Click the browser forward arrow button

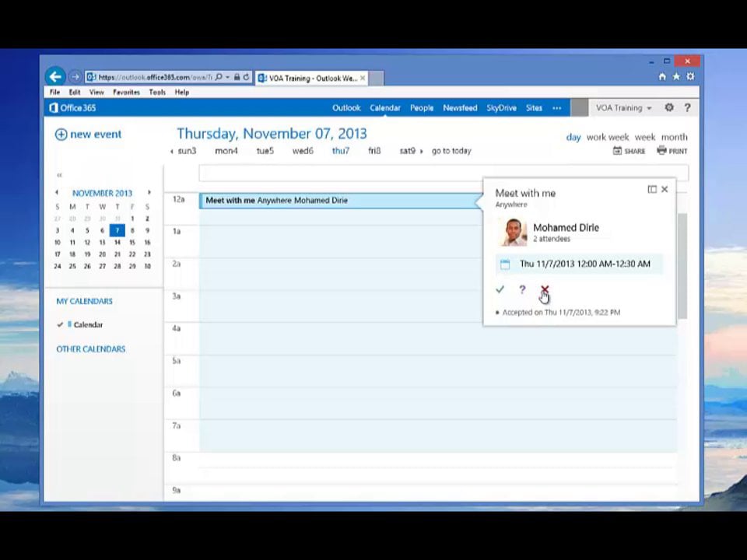coord(75,77)
